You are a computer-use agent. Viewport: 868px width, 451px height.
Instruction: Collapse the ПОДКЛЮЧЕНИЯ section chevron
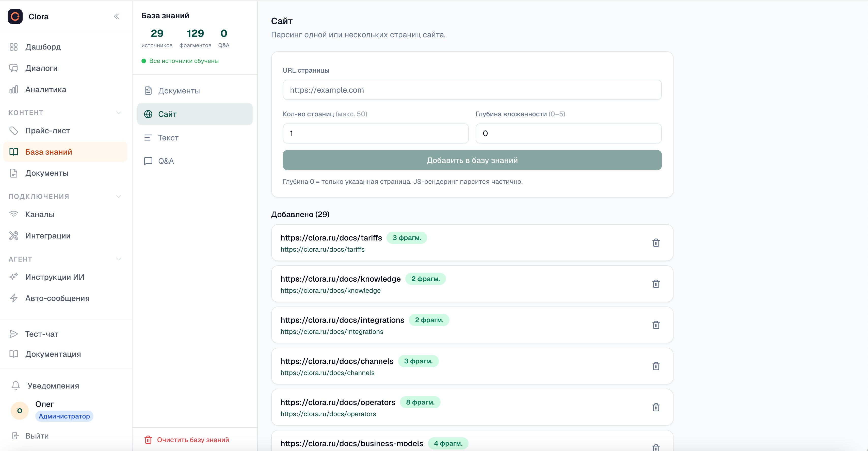[118, 197]
